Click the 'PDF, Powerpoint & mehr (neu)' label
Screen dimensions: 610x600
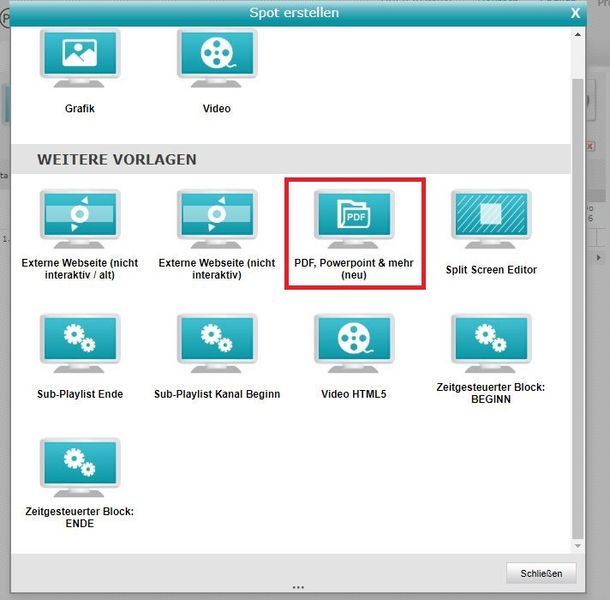(354, 269)
